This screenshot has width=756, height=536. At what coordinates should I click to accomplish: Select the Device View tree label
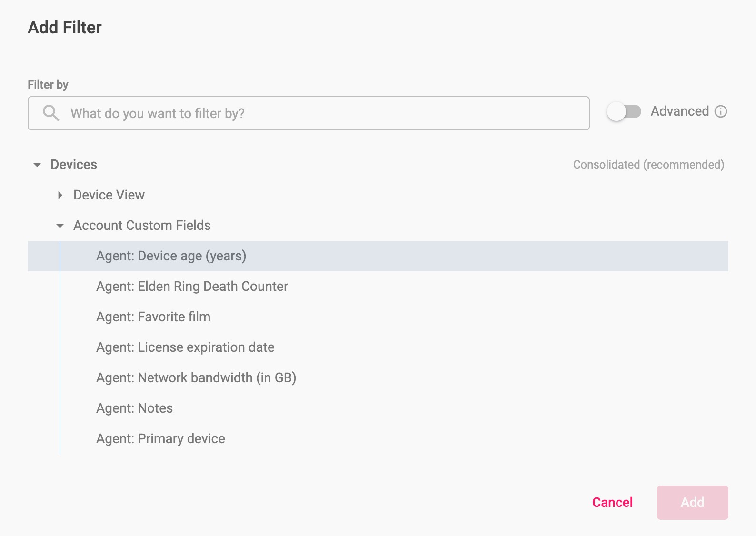(109, 195)
